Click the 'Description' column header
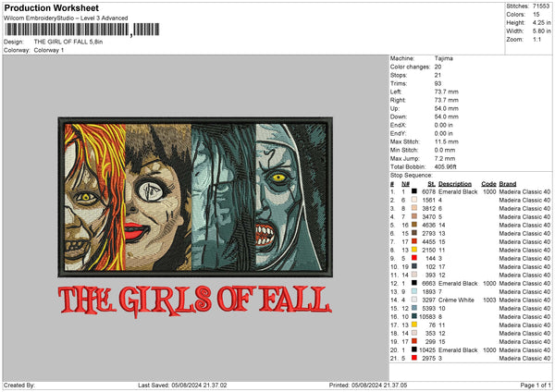 coord(455,184)
